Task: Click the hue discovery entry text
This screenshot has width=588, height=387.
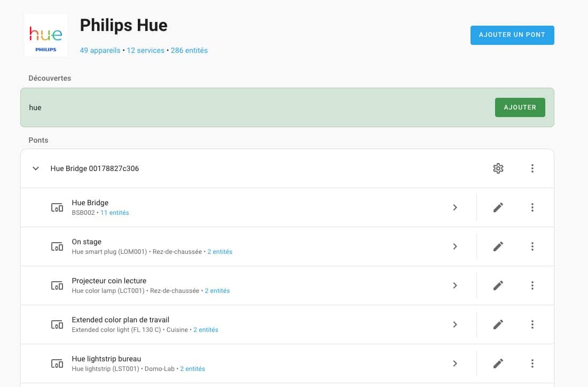Action: (x=35, y=108)
